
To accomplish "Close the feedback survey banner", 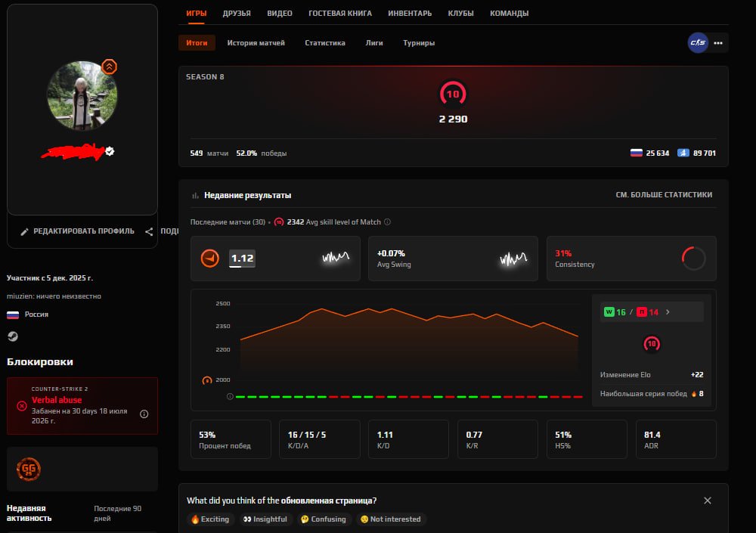I will click(708, 500).
